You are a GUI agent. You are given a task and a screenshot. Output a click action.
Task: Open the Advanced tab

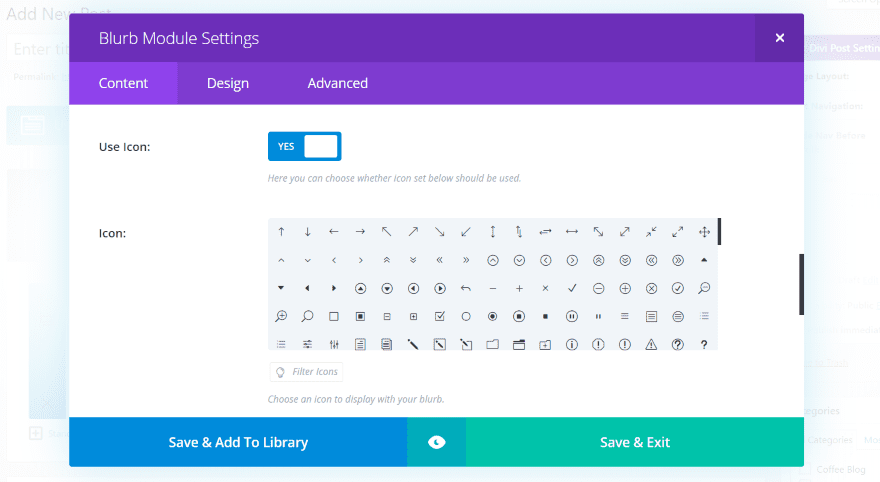tap(338, 83)
